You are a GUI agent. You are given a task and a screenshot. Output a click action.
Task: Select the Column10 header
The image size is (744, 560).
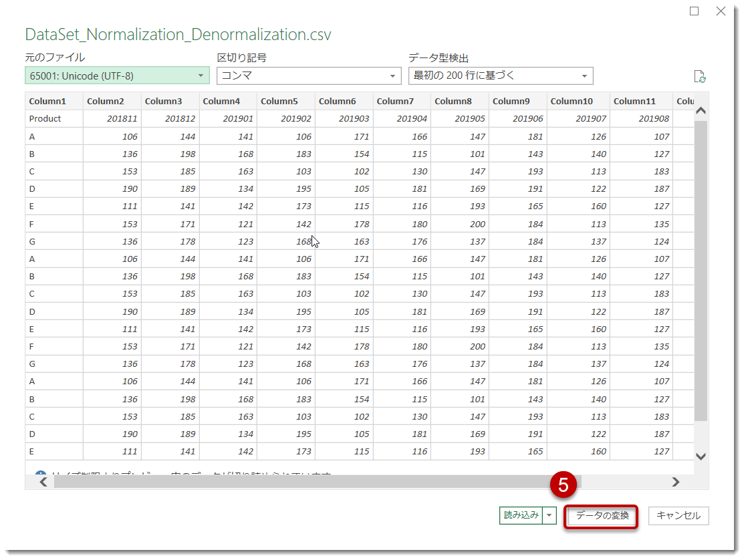pos(578,102)
